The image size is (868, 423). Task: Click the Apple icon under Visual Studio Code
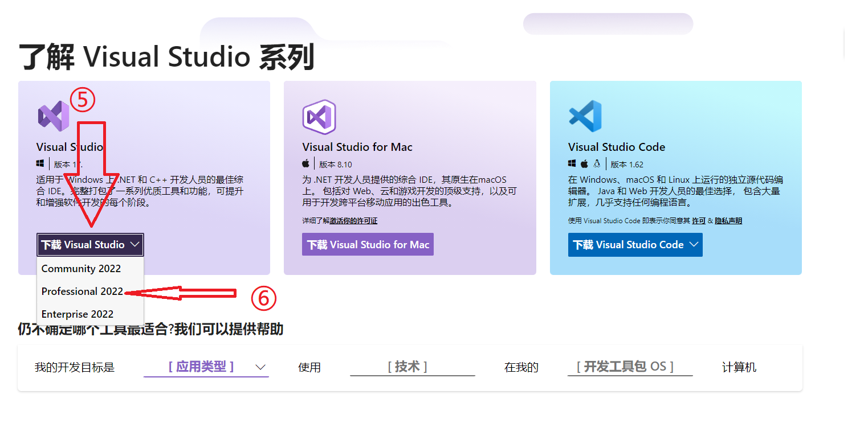(x=584, y=163)
